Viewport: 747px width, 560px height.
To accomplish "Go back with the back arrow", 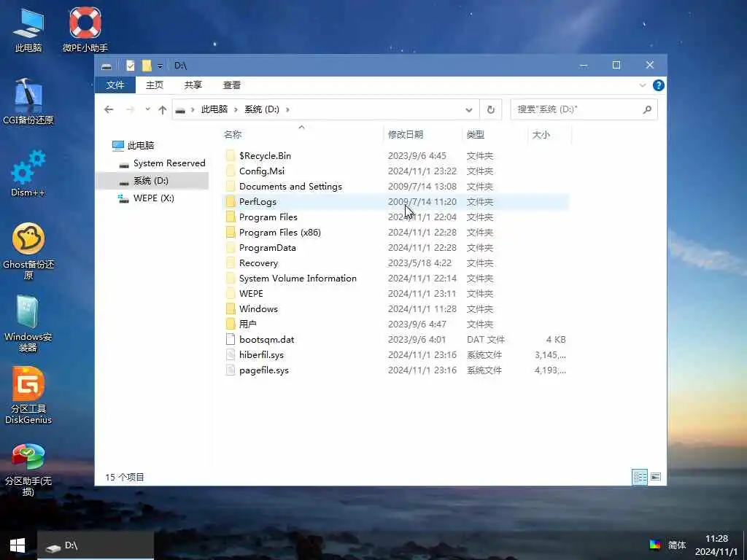I will pyautogui.click(x=109, y=109).
